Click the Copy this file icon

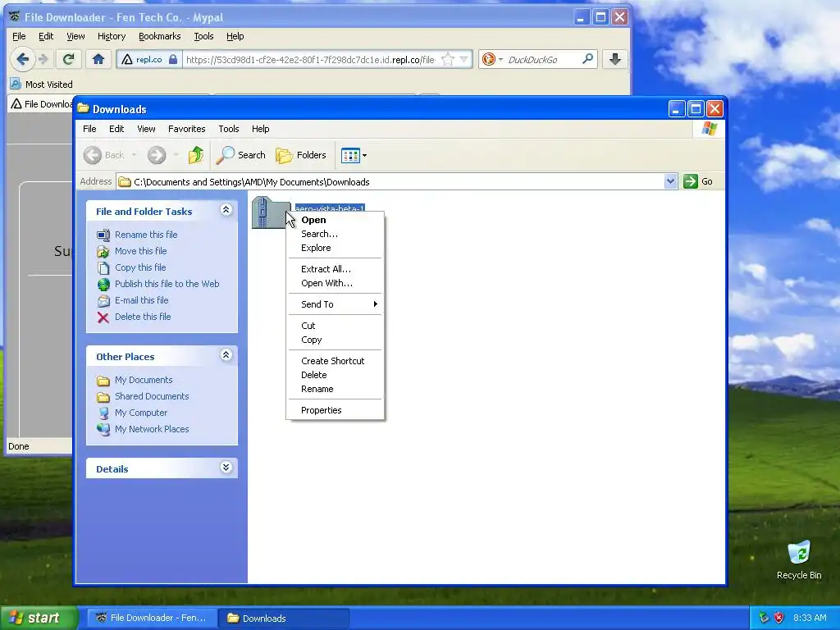coord(103,268)
